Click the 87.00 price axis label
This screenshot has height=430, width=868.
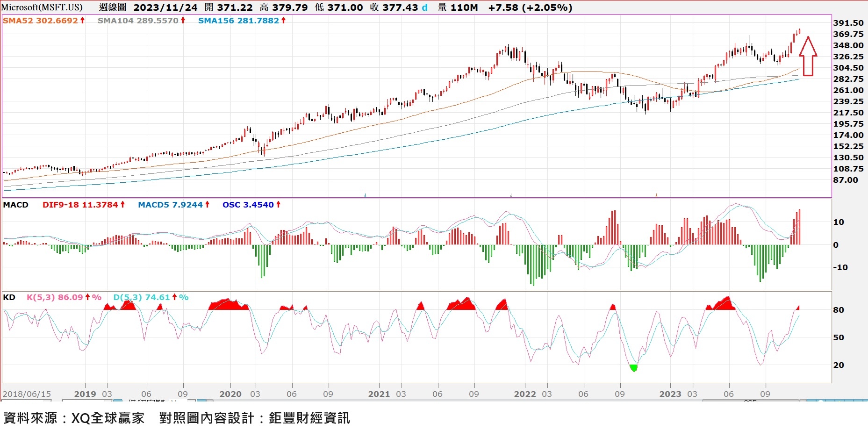[846, 180]
